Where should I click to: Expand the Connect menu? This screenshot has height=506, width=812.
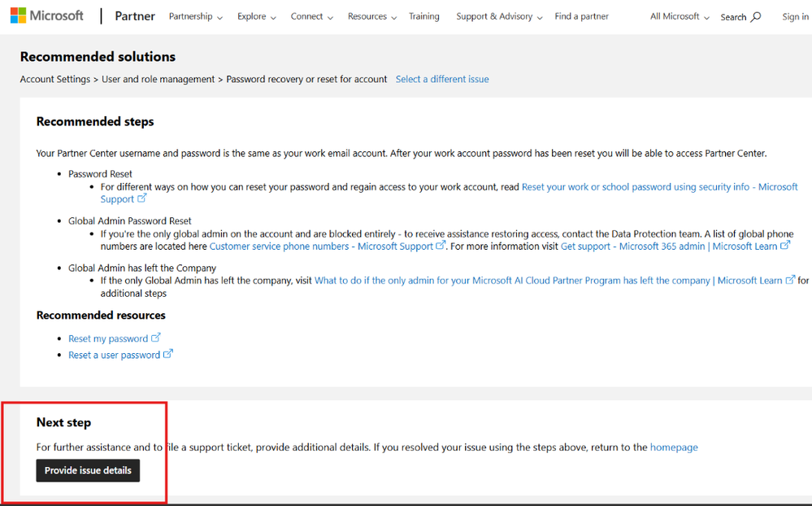(312, 16)
